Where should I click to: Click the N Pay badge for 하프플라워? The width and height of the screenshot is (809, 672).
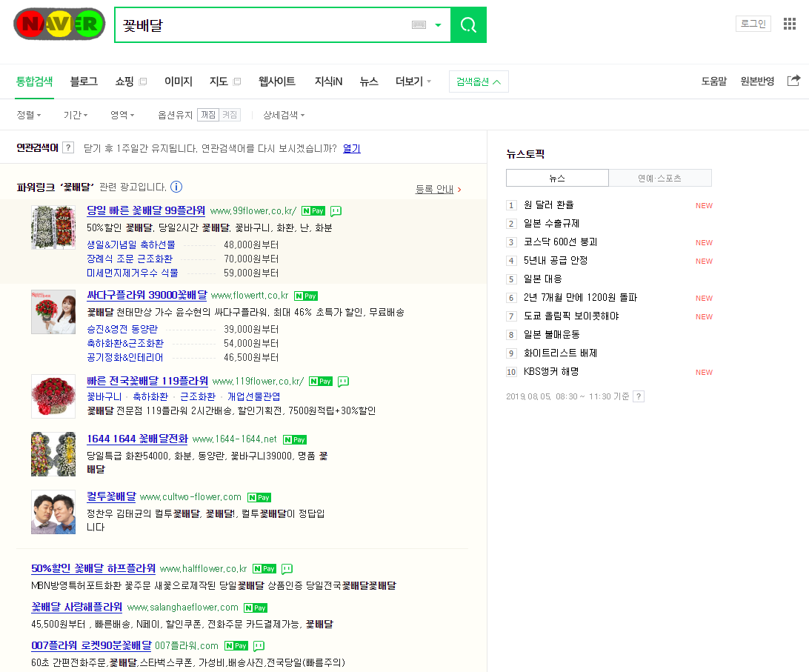264,569
